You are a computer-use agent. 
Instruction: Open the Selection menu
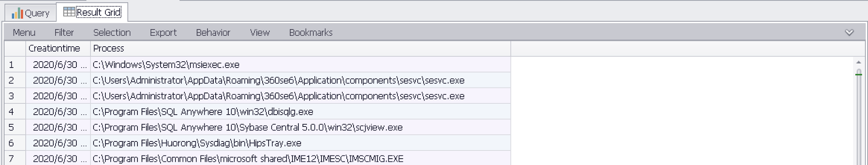(x=112, y=33)
